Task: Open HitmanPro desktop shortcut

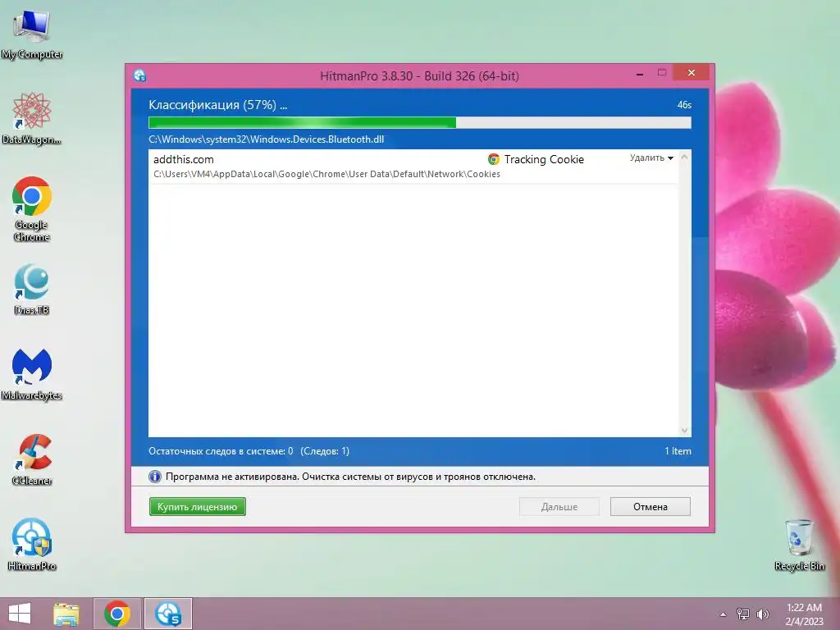Action: pyautogui.click(x=32, y=545)
